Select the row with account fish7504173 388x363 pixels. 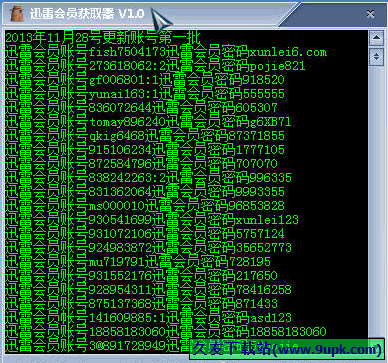point(166,52)
